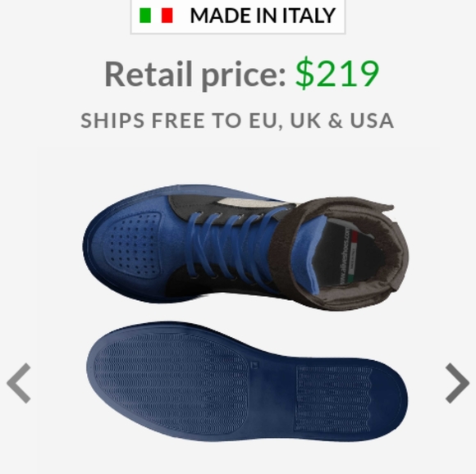This screenshot has height=474, width=476.
Task: Click the heel tread pattern on the sole
Action: (333, 399)
